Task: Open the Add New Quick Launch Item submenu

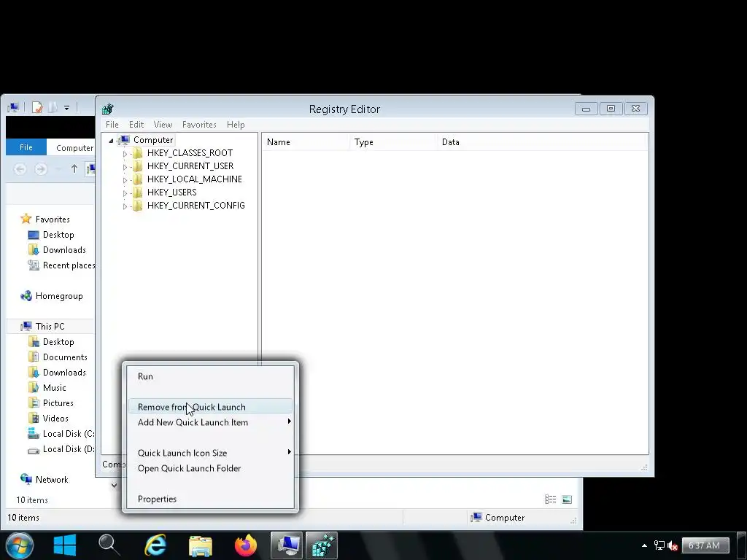Action: (x=210, y=422)
